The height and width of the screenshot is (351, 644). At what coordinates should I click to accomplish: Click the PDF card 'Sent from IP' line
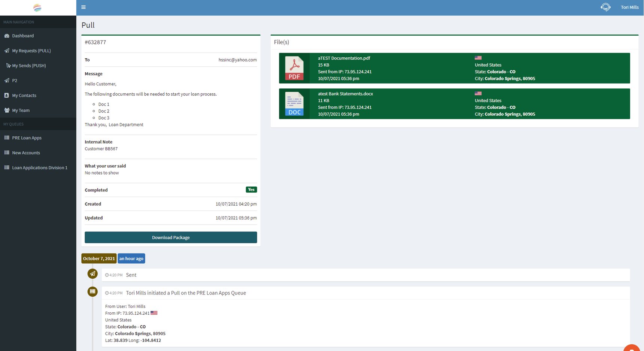click(345, 72)
